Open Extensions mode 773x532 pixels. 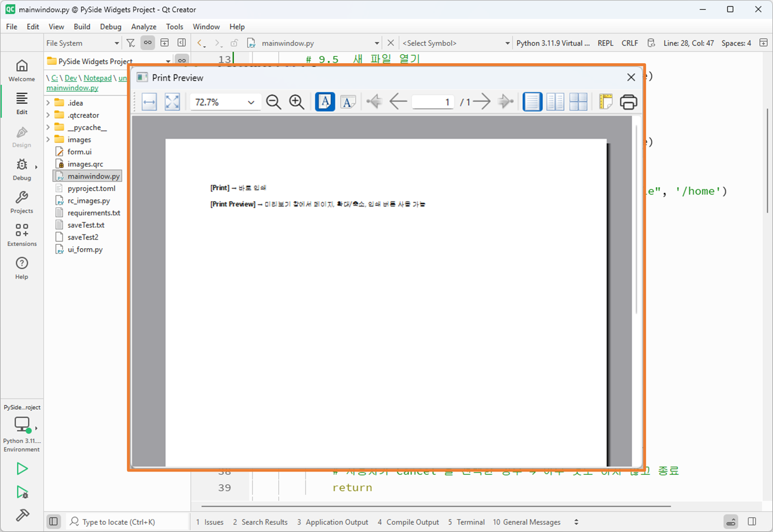point(22,235)
